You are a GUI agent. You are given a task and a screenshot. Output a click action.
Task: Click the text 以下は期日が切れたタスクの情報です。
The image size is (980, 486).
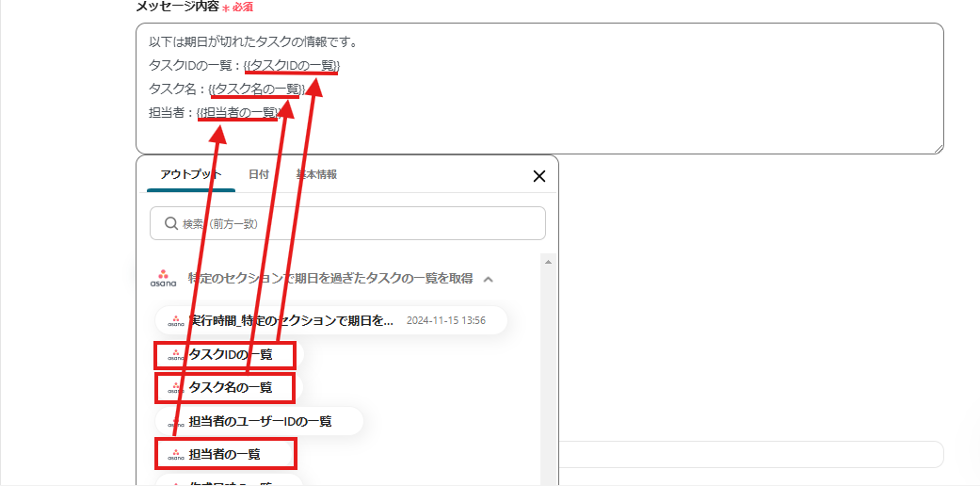(x=252, y=42)
